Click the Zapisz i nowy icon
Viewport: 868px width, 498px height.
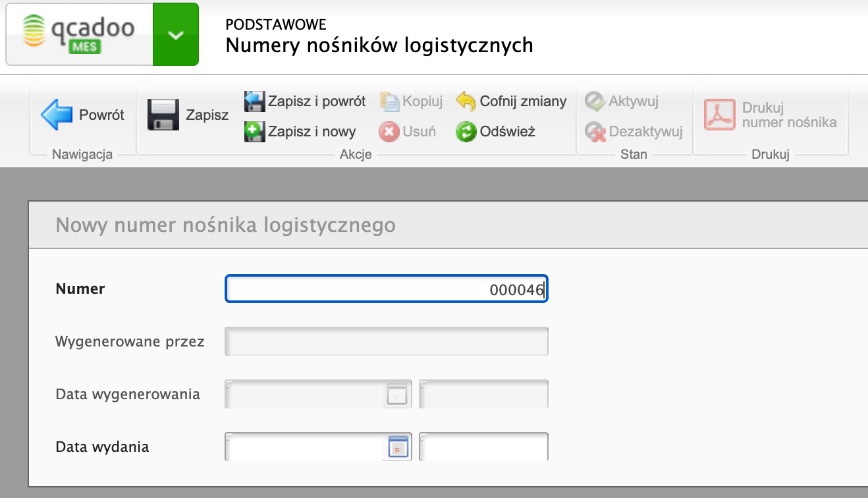[254, 132]
